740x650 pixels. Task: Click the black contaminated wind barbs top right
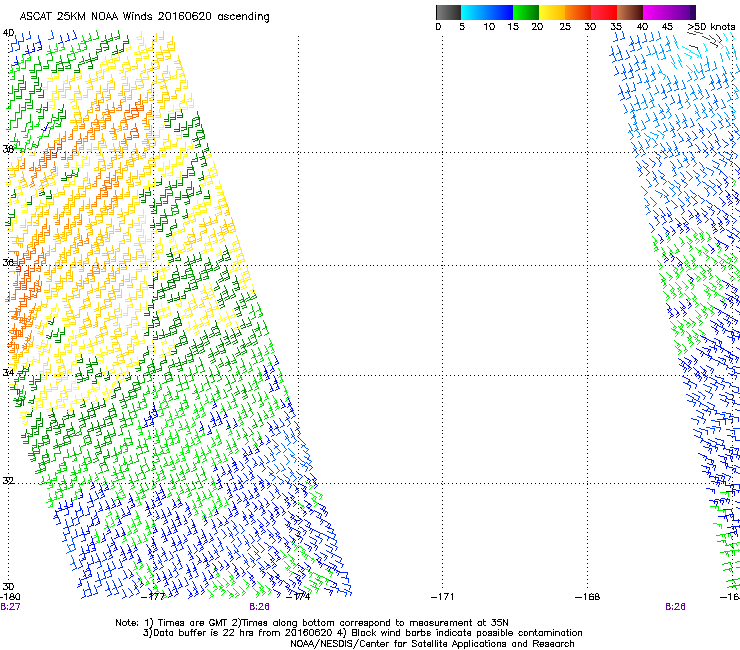tap(705, 41)
